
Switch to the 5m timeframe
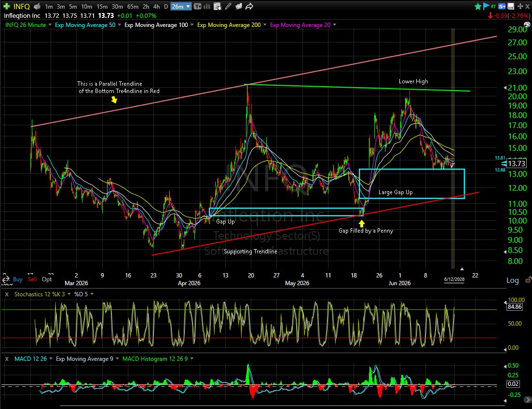pos(73,6)
